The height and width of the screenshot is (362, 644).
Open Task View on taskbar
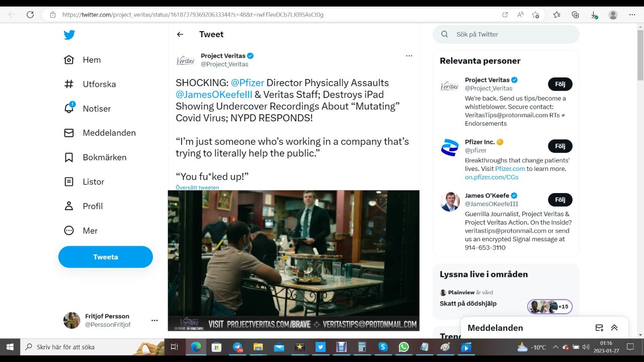[x=175, y=347]
